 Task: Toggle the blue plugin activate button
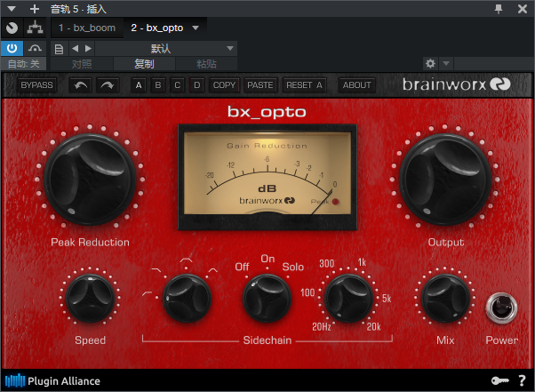(12, 48)
